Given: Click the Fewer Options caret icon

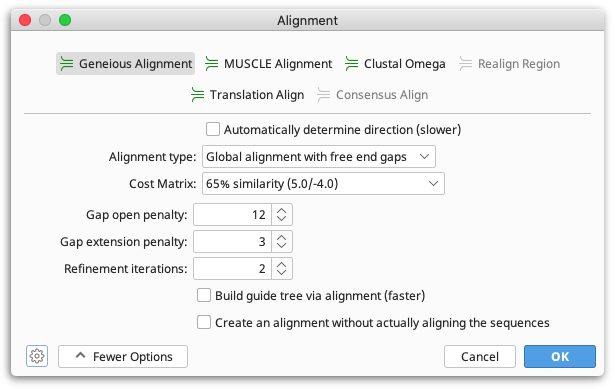Looking at the screenshot, I should [80, 356].
